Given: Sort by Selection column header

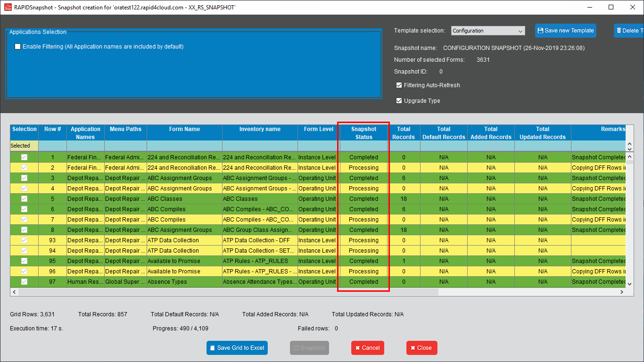Looking at the screenshot, I should 25,133.
